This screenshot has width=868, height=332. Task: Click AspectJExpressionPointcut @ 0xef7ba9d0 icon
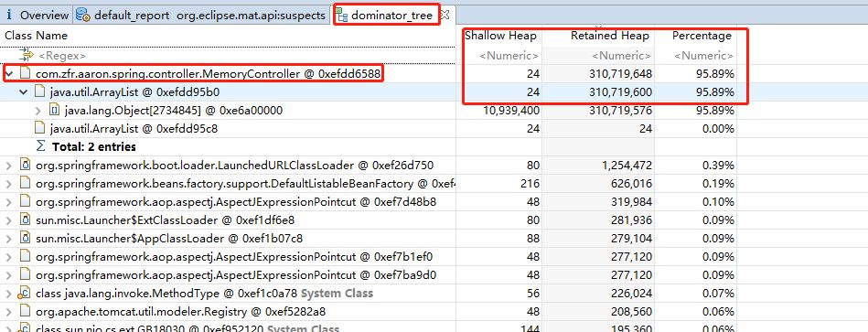coord(25,274)
